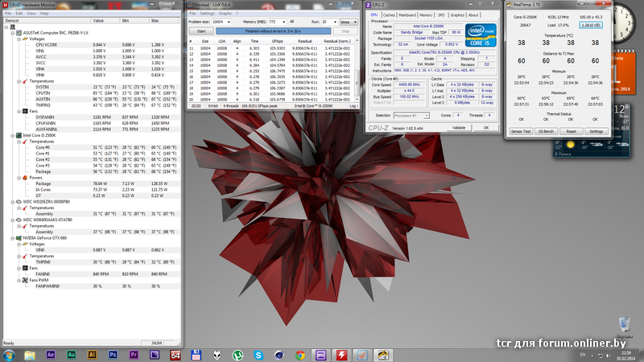
Task: Click the LinX finished progress bar
Action: coord(273,31)
